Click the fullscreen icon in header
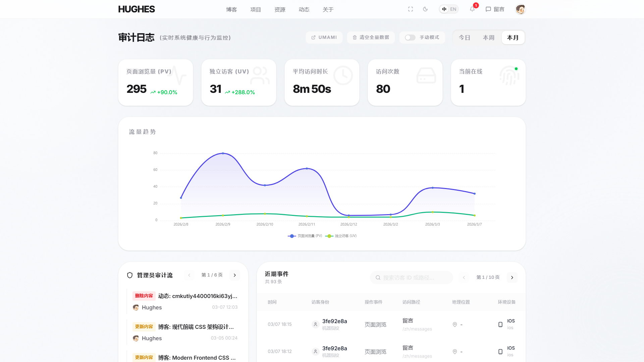This screenshot has width=644, height=362. [411, 9]
